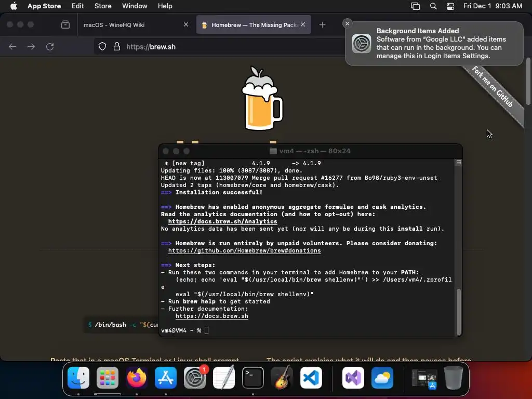
Task: Click the Terminal prompt line vm4@VM4
Action: point(185,330)
